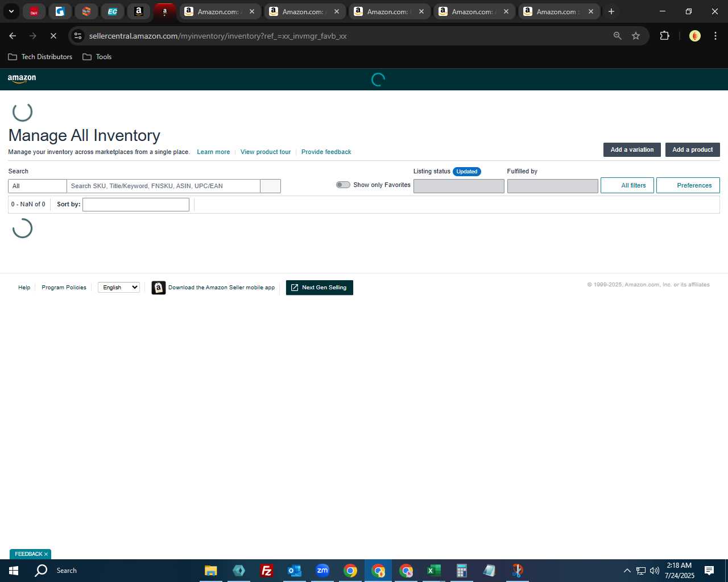The height and width of the screenshot is (582, 728).
Task: Open the FEEDBACK tab
Action: click(28, 554)
